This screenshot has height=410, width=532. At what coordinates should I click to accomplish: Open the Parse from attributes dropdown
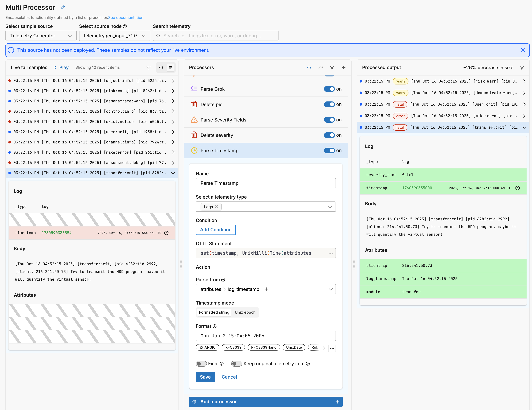(x=330, y=289)
